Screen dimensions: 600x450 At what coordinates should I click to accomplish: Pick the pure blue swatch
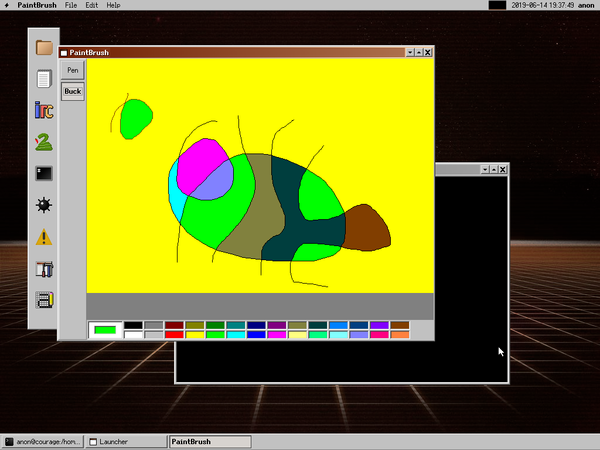click(x=256, y=335)
